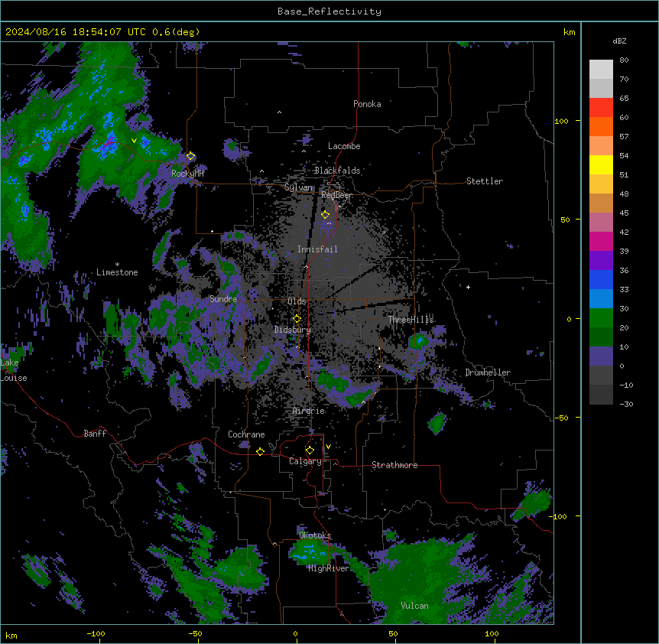
Task: Click the Sylvan city label
Action: tap(298, 187)
